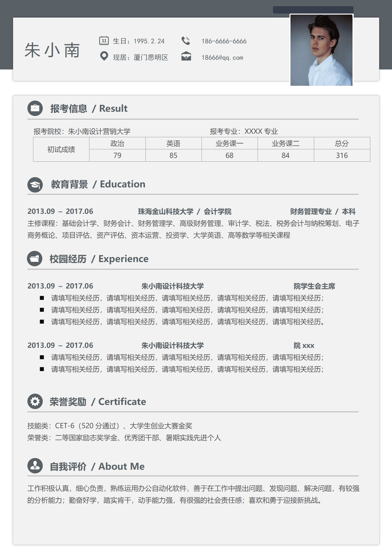Click the 院学生会主席 title
Image resolution: width=392 pixels, height=555 pixels.
314,286
